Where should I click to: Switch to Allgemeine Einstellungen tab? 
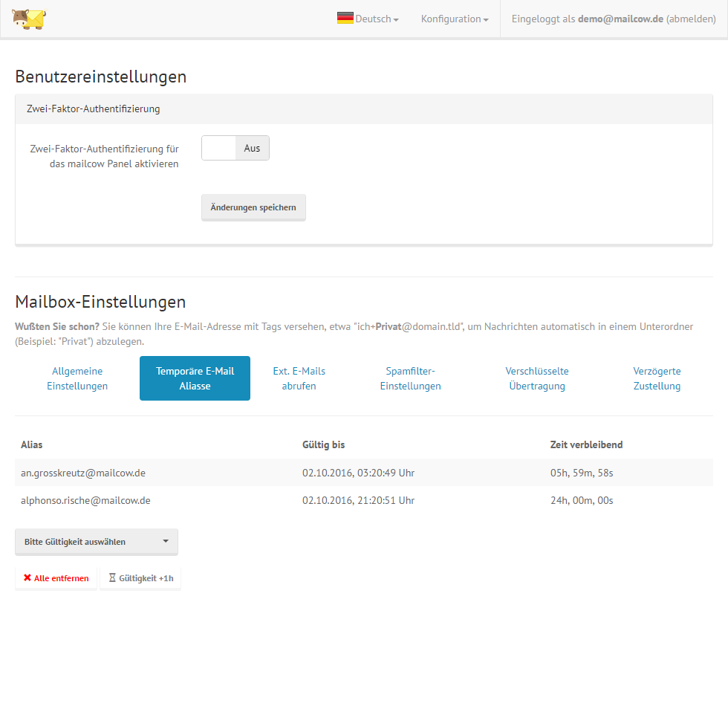coord(77,378)
